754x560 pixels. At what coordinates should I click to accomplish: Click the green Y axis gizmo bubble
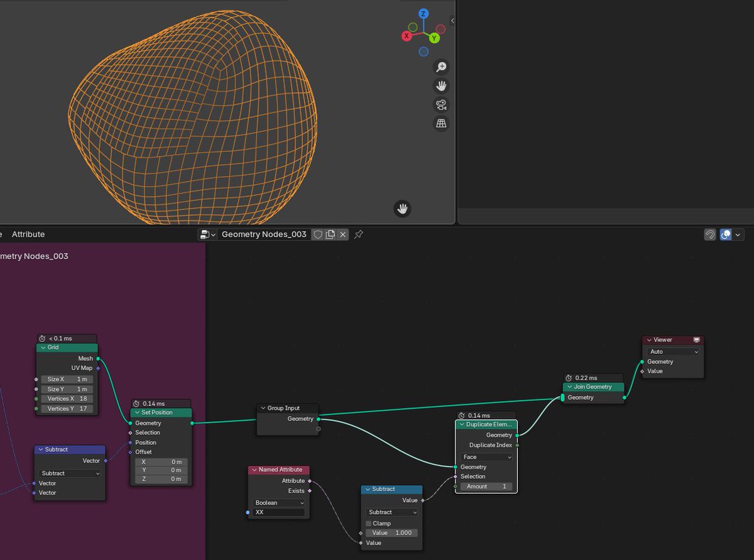point(434,38)
